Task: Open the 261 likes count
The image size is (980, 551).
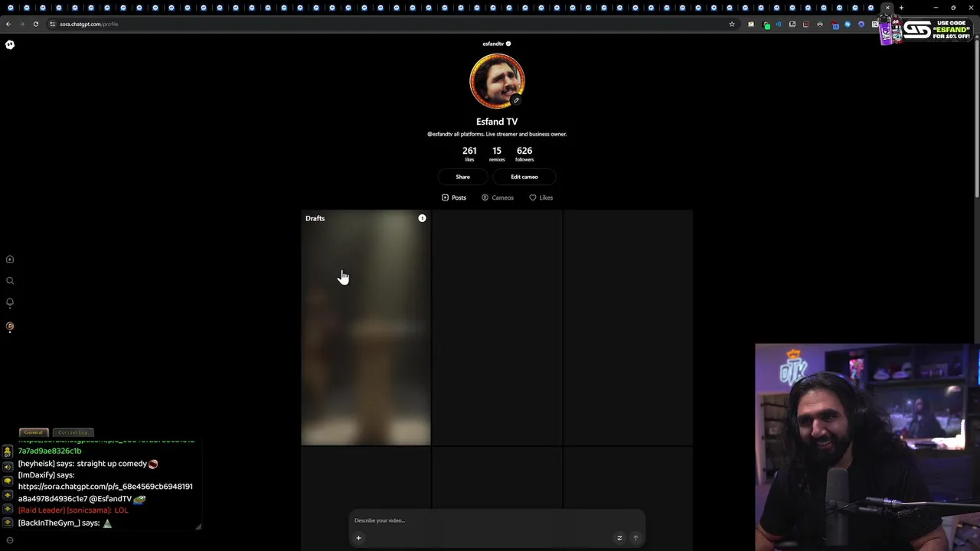Action: [x=469, y=153]
